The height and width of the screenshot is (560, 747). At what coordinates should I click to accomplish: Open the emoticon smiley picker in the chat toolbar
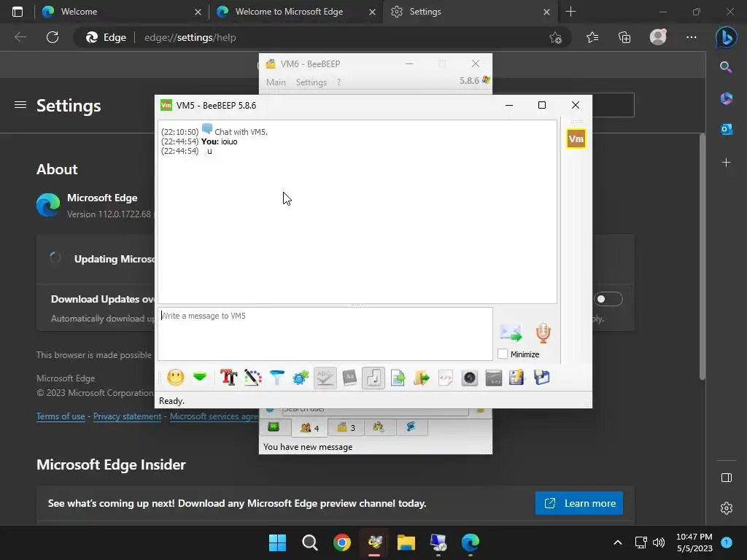176,378
